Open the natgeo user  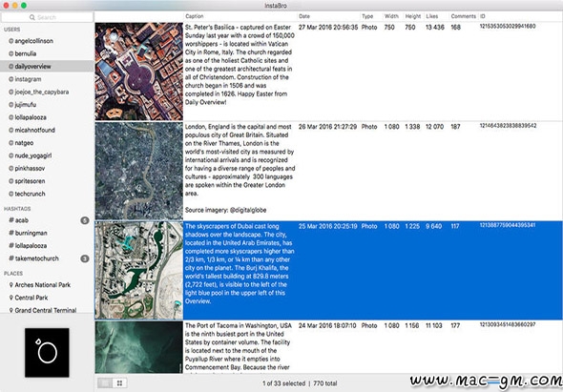point(24,143)
